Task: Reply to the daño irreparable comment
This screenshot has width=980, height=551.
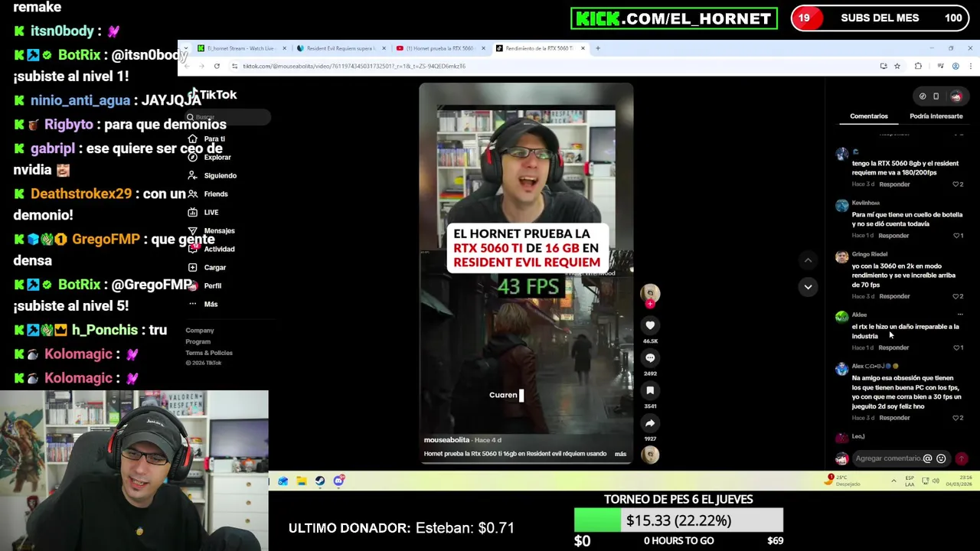Action: [894, 347]
